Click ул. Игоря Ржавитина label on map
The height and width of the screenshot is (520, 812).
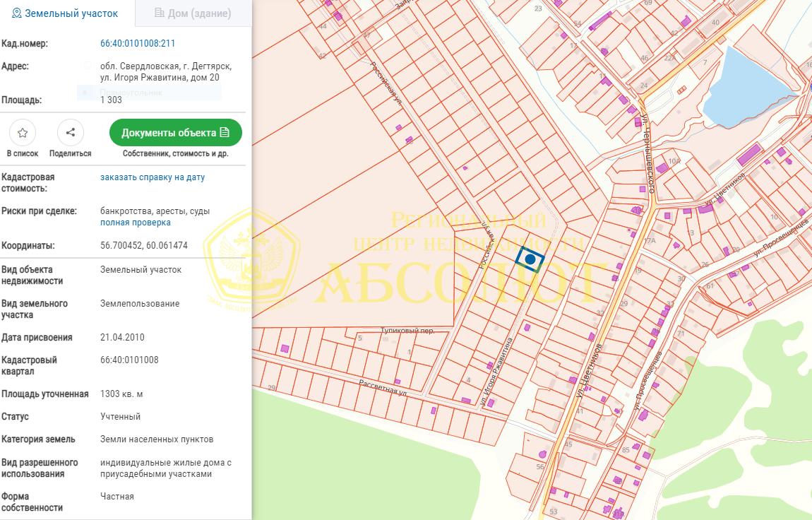(496, 372)
